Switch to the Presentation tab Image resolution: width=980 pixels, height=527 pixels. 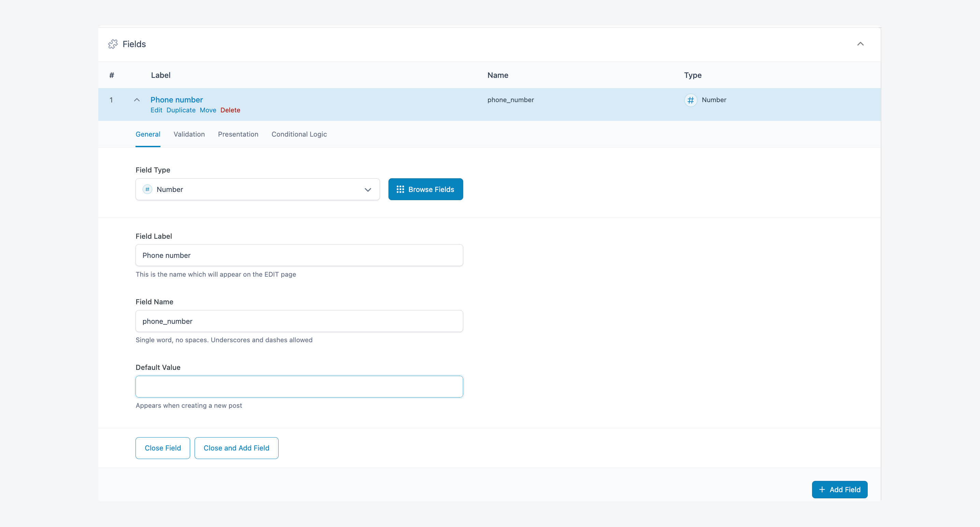coord(238,134)
